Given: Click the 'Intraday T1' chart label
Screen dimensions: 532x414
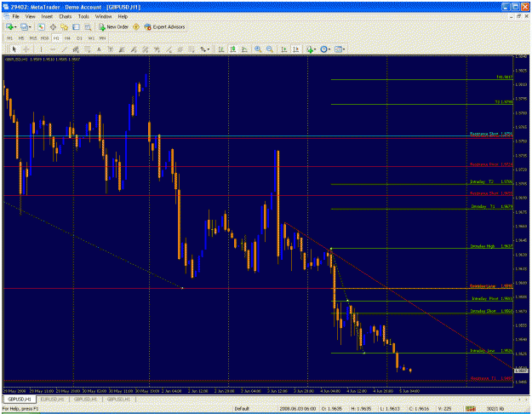Looking at the screenshot, I should (x=483, y=206).
